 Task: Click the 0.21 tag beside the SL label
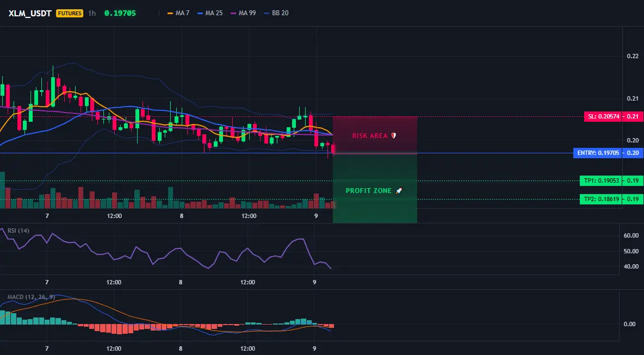coord(633,116)
